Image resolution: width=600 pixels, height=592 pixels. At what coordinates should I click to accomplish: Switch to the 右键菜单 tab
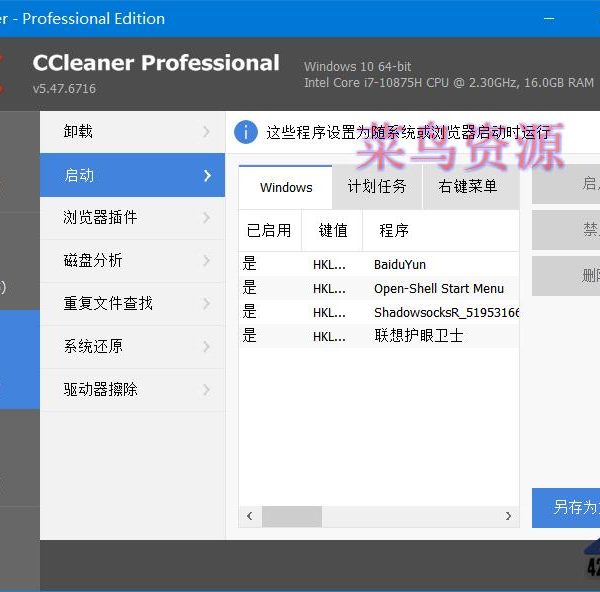pyautogui.click(x=467, y=187)
